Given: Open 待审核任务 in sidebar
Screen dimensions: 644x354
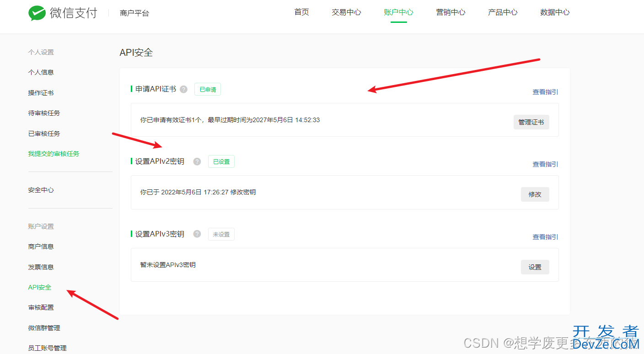Looking at the screenshot, I should tap(44, 113).
